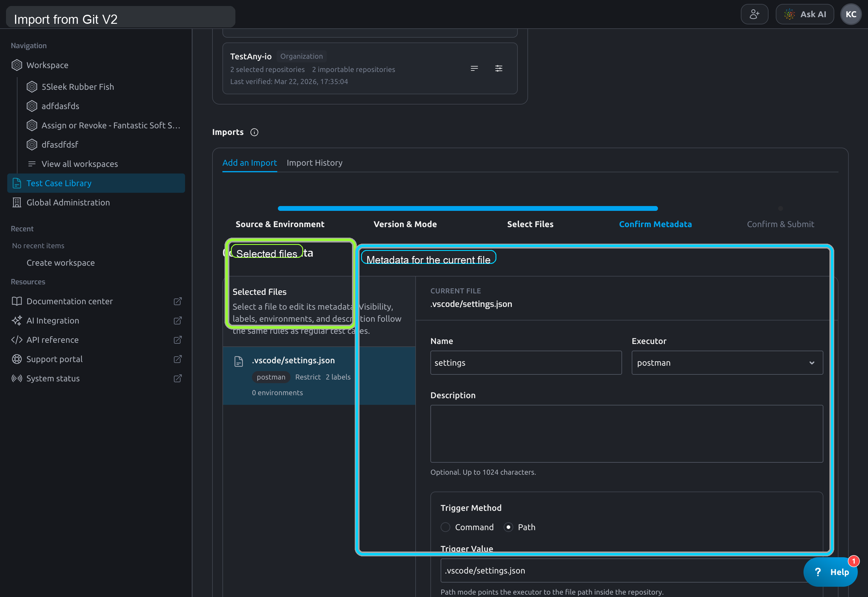Click the import progress bar
This screenshot has width=868, height=597.
click(467, 208)
